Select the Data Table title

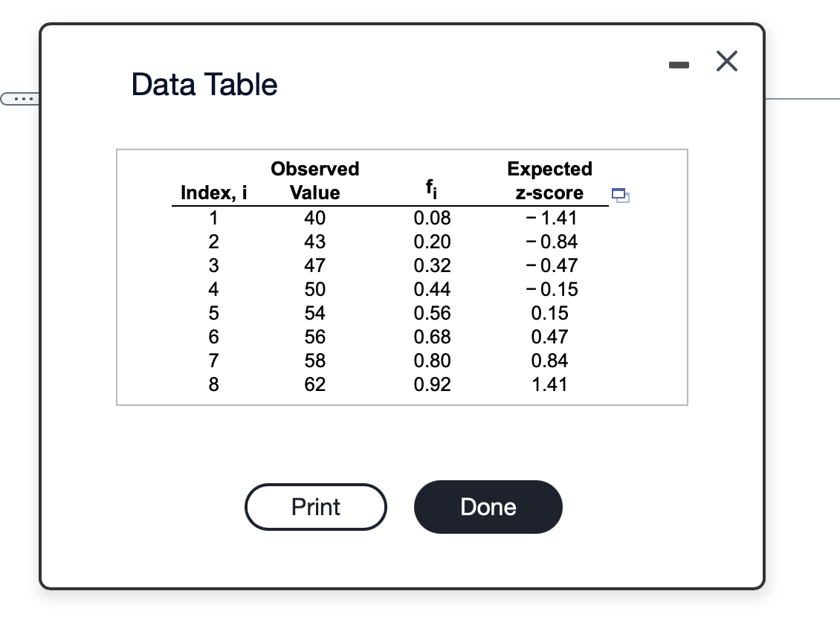204,84
